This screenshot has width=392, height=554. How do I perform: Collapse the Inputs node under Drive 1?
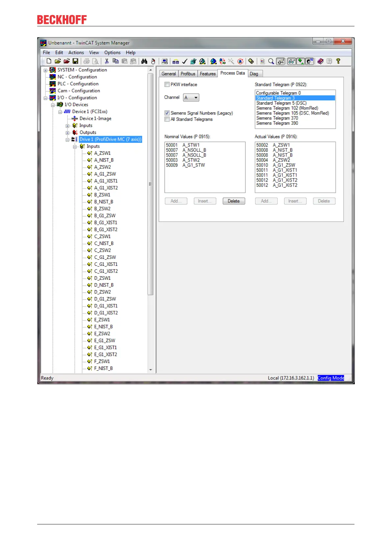[x=75, y=146]
